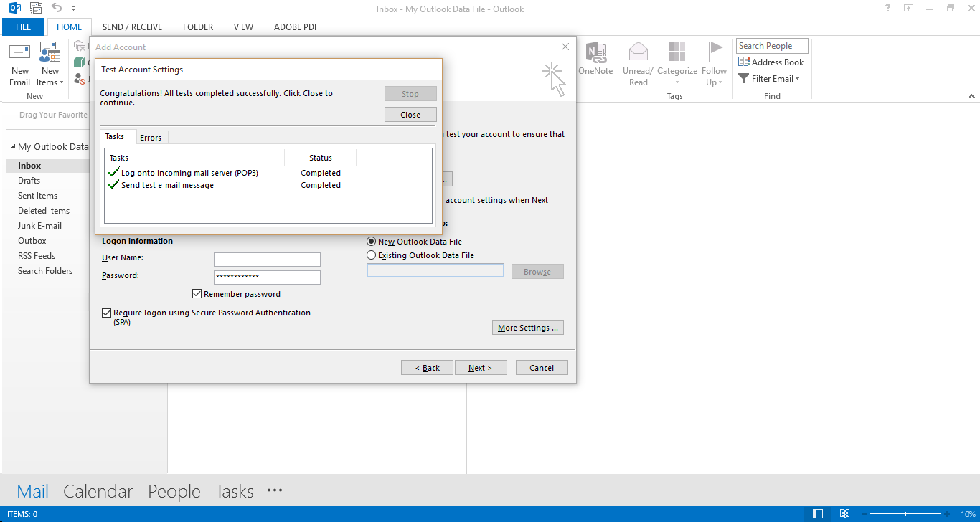Open the Address Book
The width and height of the screenshot is (980, 522).
click(771, 62)
